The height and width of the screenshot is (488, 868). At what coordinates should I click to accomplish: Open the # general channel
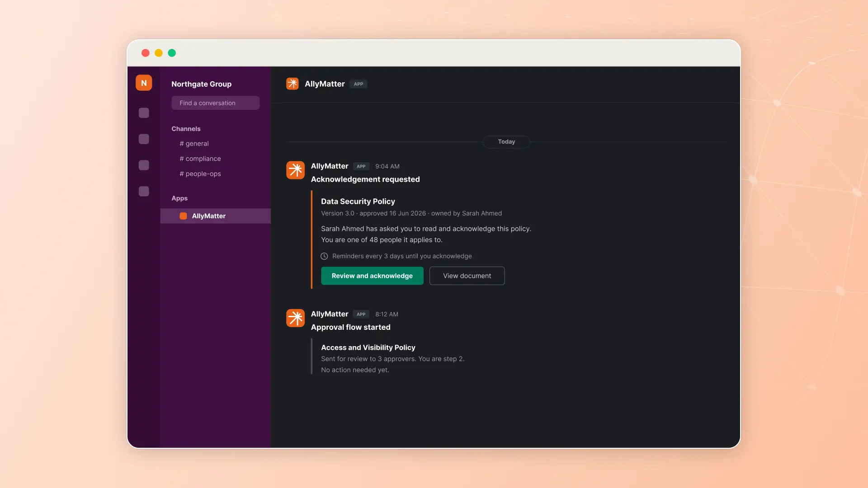click(194, 143)
